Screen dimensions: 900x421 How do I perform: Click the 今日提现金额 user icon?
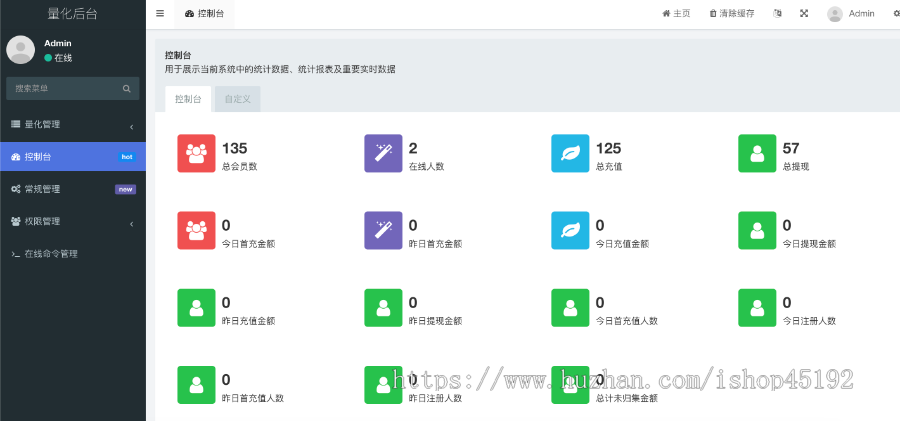coord(757,230)
